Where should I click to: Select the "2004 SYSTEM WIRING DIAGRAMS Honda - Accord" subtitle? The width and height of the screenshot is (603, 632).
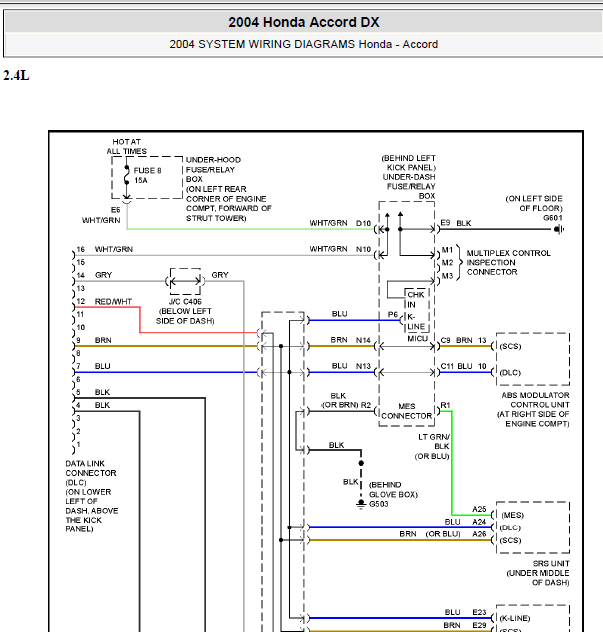point(304,44)
